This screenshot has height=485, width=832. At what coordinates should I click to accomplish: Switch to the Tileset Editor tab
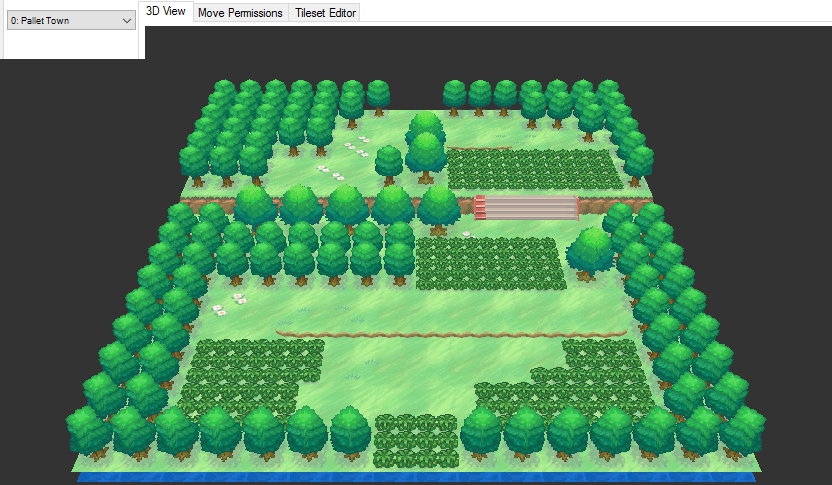tap(325, 13)
